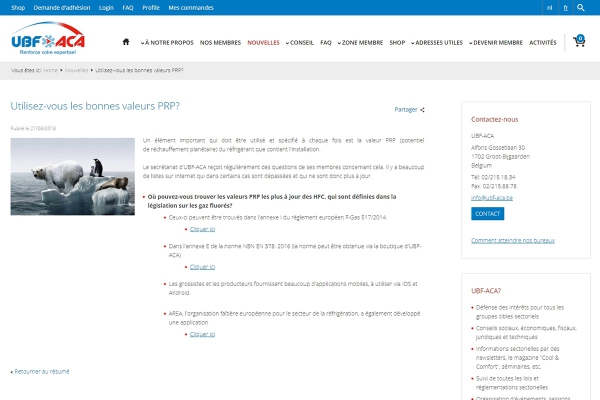Click Shop in the top blue bar

18,8
